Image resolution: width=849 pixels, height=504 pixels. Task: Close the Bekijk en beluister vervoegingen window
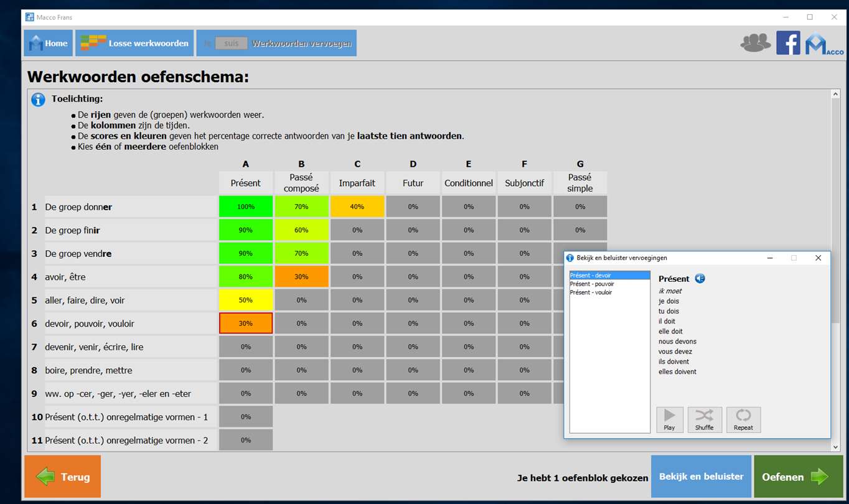click(x=818, y=258)
